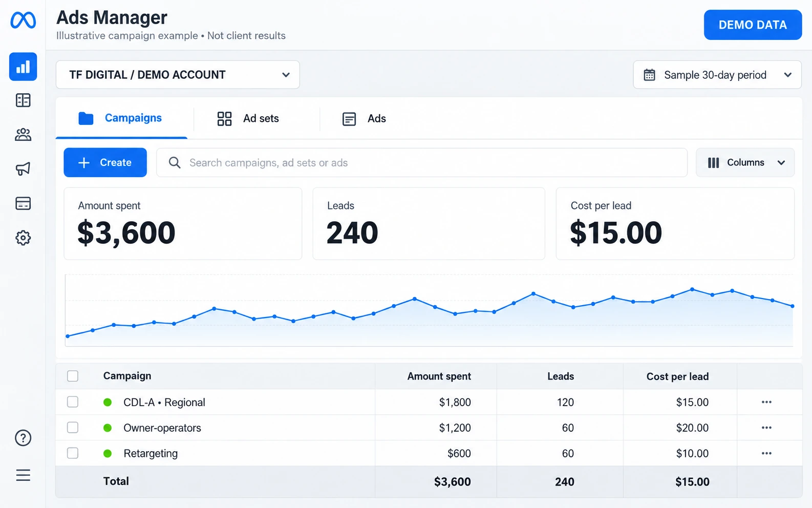Viewport: 812px width, 508px height.
Task: Select the Leads 240 summary card
Action: [x=429, y=223]
